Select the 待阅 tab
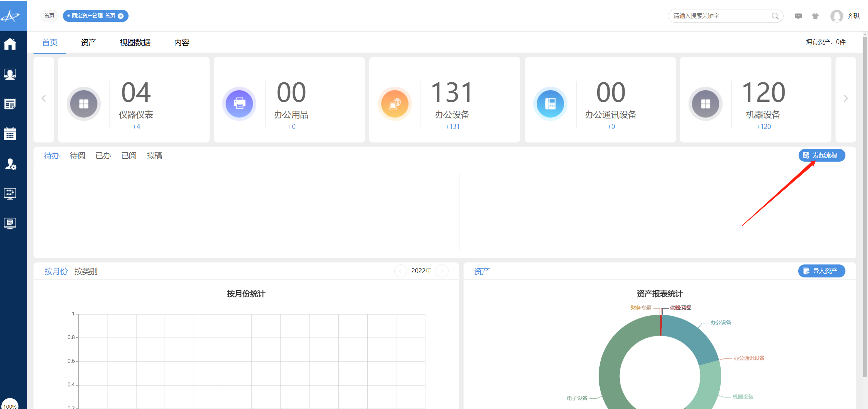The height and width of the screenshot is (409, 868). pos(78,156)
